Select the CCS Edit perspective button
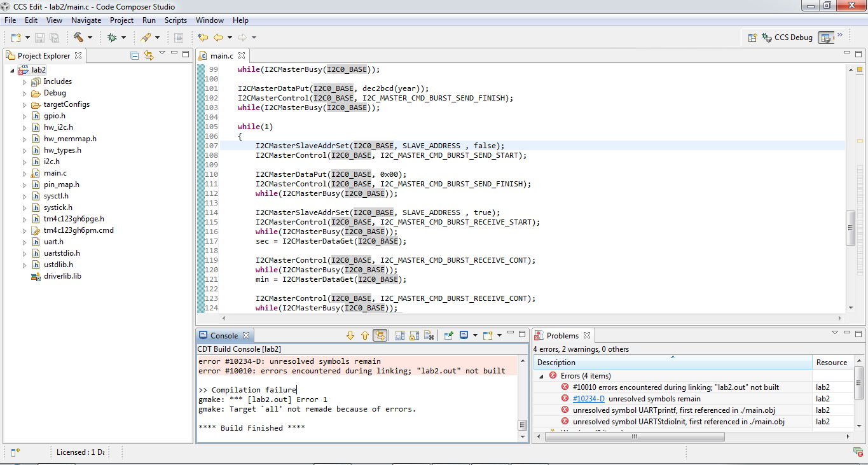This screenshot has height=465, width=868. [x=825, y=38]
